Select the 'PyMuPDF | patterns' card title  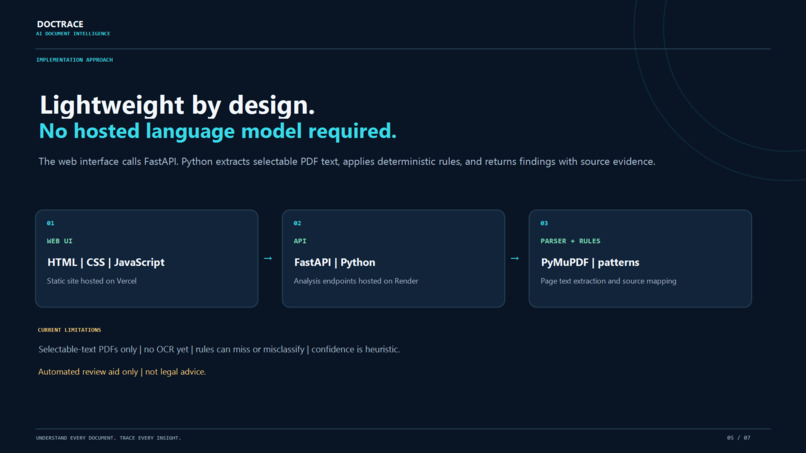click(x=590, y=262)
